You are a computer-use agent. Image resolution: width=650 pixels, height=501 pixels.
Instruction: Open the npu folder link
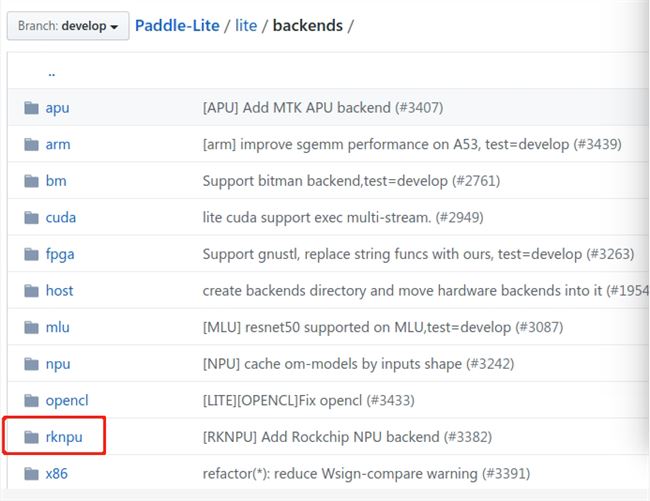click(x=58, y=365)
